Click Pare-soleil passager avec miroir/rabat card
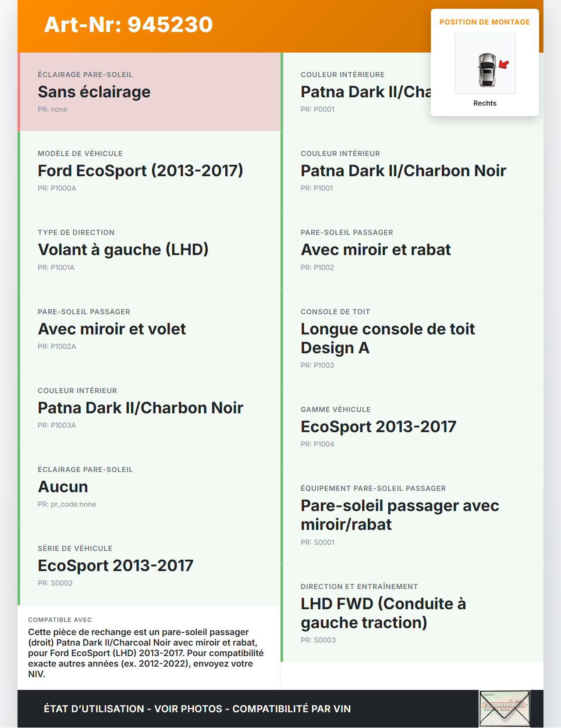Viewport: 561px width, 728px height. coord(412,515)
